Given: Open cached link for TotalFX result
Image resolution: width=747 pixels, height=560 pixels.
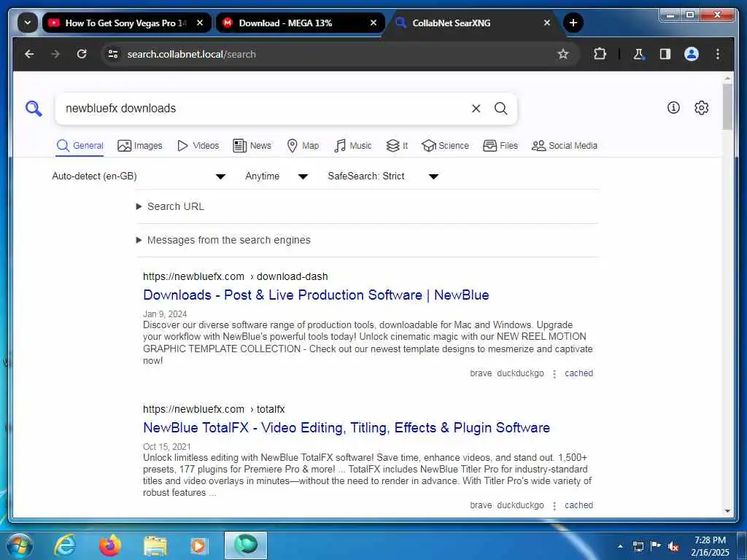Looking at the screenshot, I should pos(578,505).
